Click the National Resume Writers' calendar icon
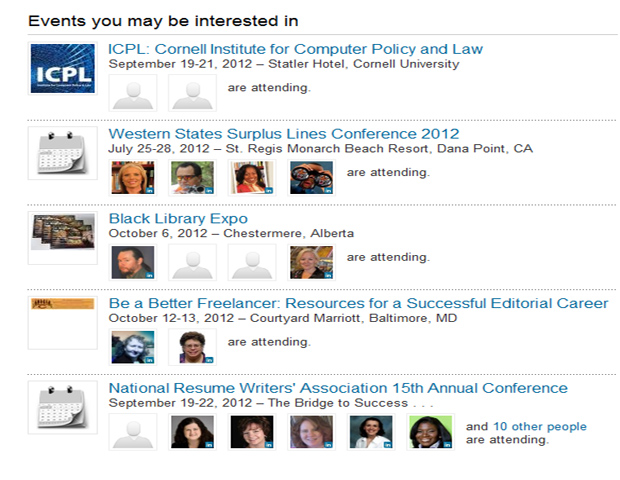 (x=63, y=407)
